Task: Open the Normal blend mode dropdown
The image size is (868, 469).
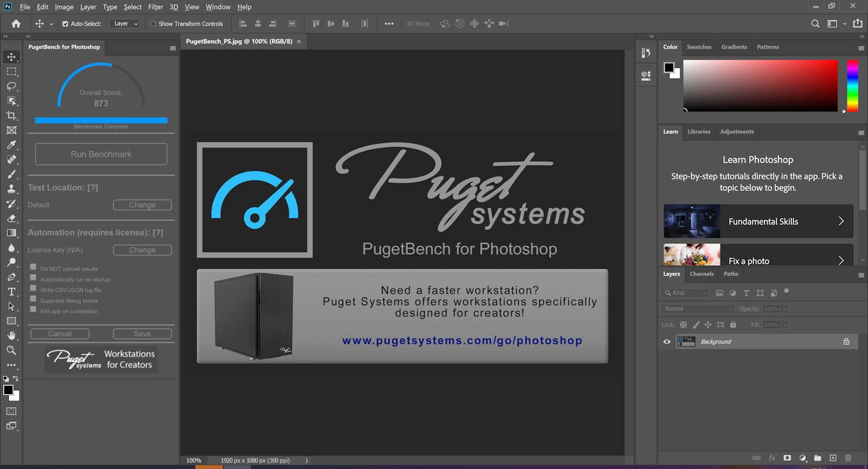Action: [698, 309]
